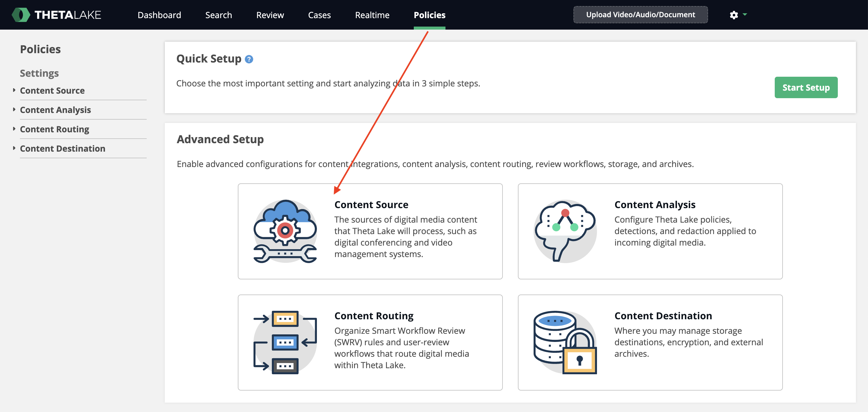Open Content Source sidebar link
This screenshot has width=868, height=412.
point(52,90)
